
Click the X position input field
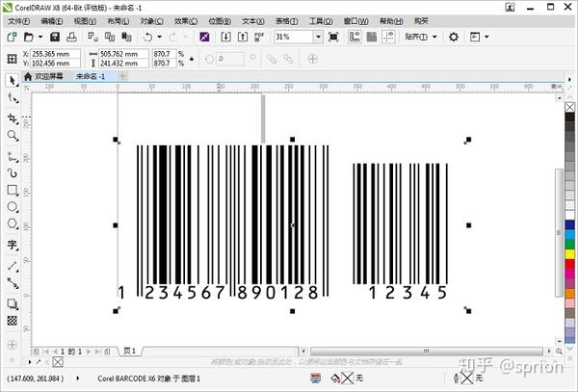(x=55, y=54)
